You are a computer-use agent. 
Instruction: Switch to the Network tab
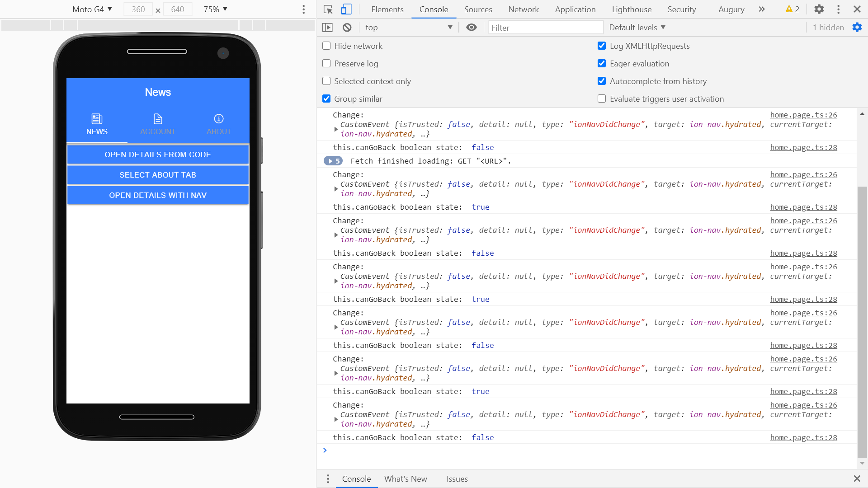523,9
